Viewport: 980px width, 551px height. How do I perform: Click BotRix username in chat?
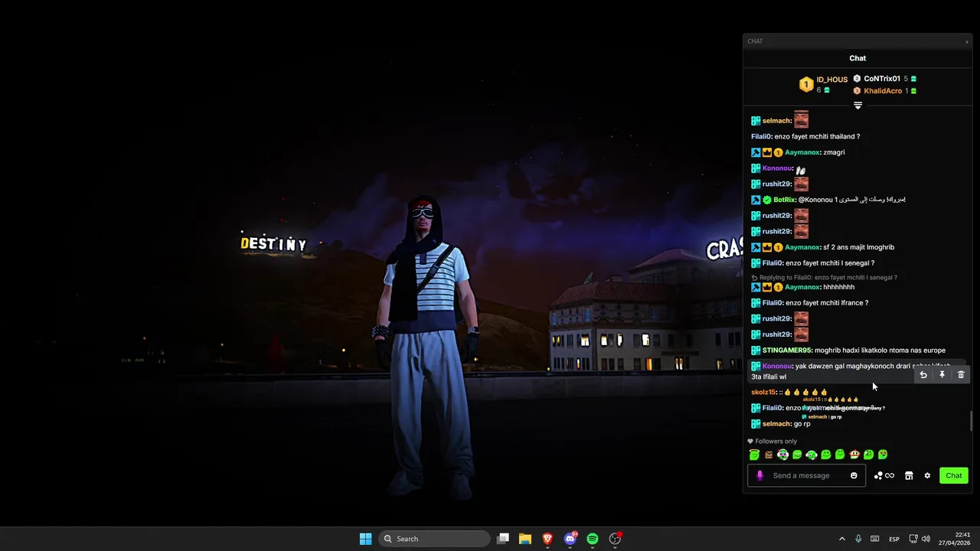(784, 200)
